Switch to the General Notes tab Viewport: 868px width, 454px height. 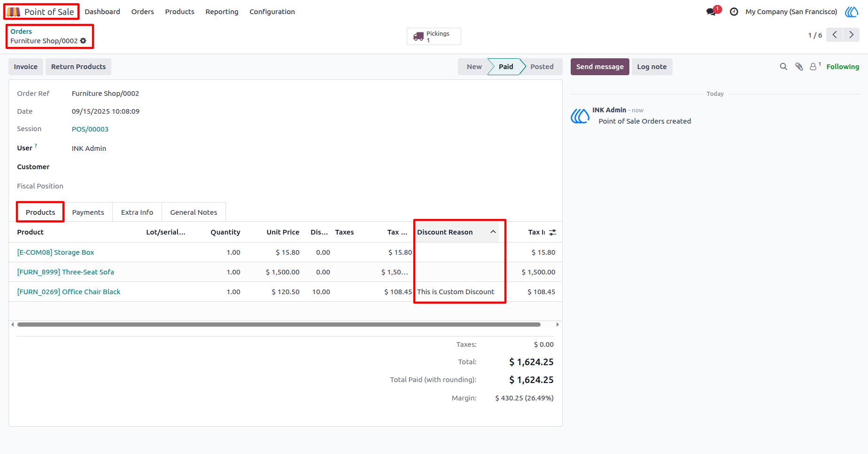(x=194, y=212)
